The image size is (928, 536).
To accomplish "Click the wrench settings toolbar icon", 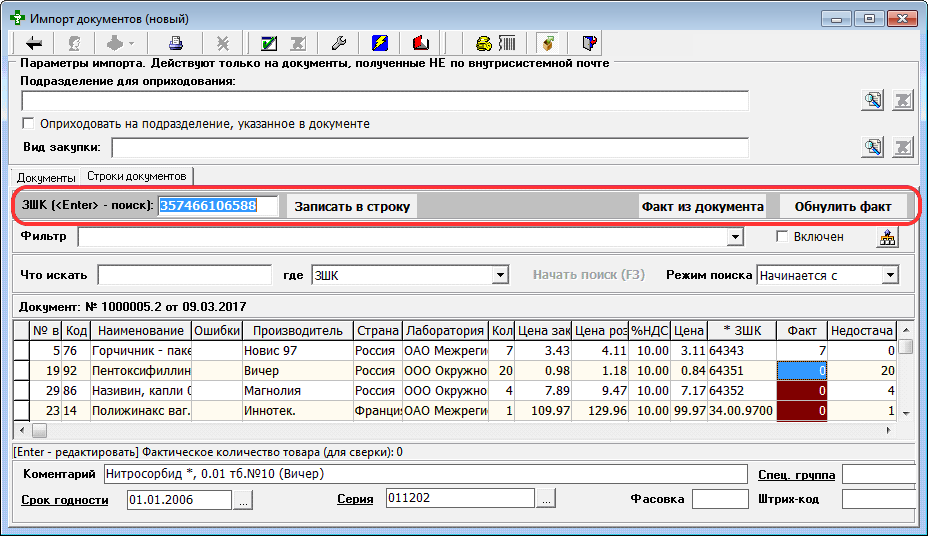I will [338, 43].
